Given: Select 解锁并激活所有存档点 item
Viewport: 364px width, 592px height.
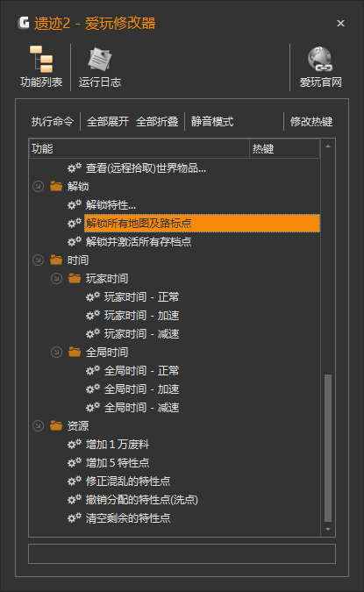Looking at the screenshot, I should click(x=139, y=242).
